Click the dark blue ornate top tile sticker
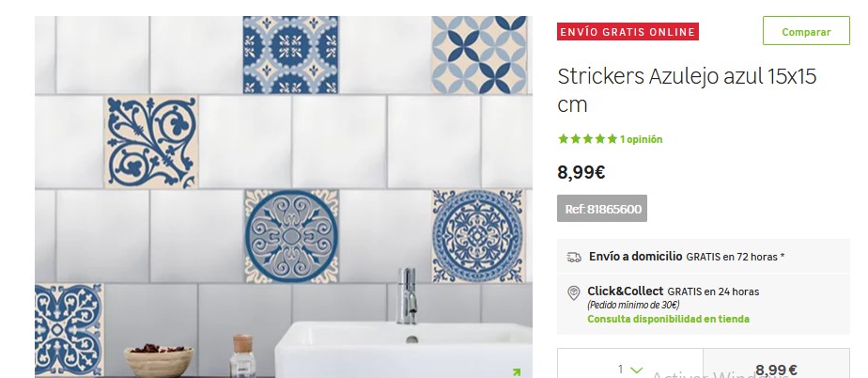 point(290,55)
